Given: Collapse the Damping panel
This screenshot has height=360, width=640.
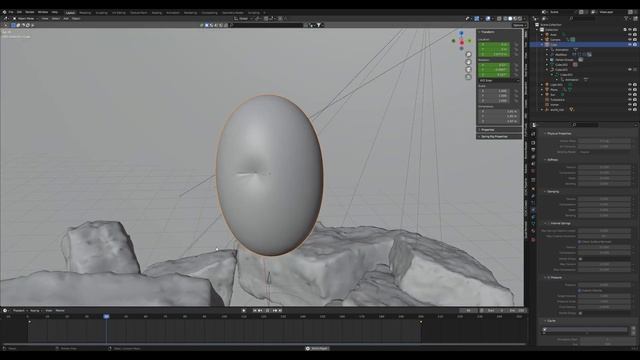Looking at the screenshot, I should 553,191.
